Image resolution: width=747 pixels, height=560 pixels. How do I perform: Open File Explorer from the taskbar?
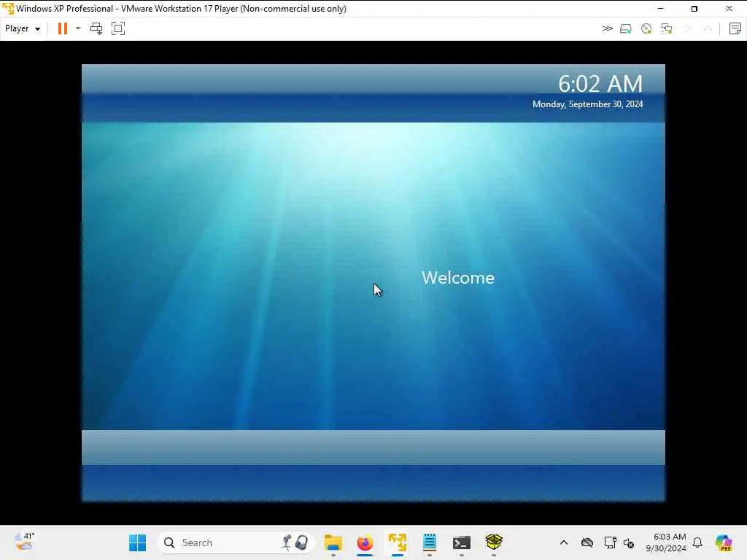click(x=333, y=542)
